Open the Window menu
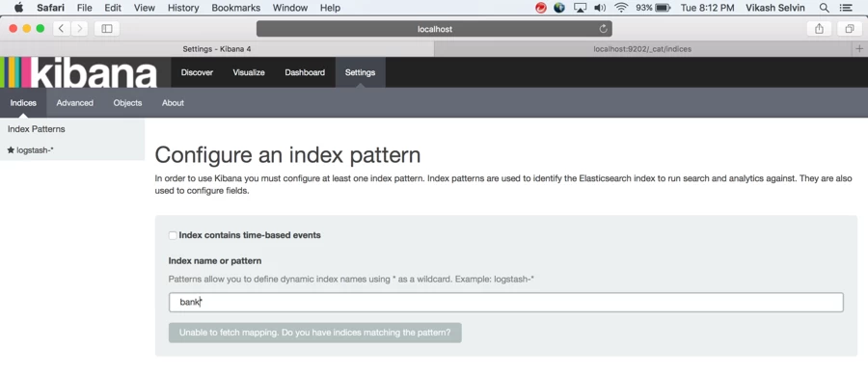 tap(290, 8)
